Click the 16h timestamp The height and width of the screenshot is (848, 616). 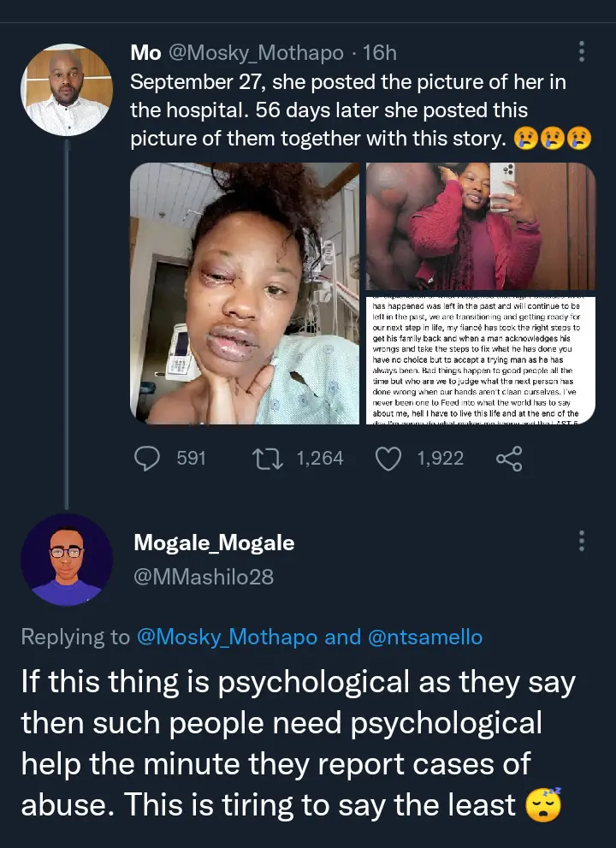coord(379,52)
